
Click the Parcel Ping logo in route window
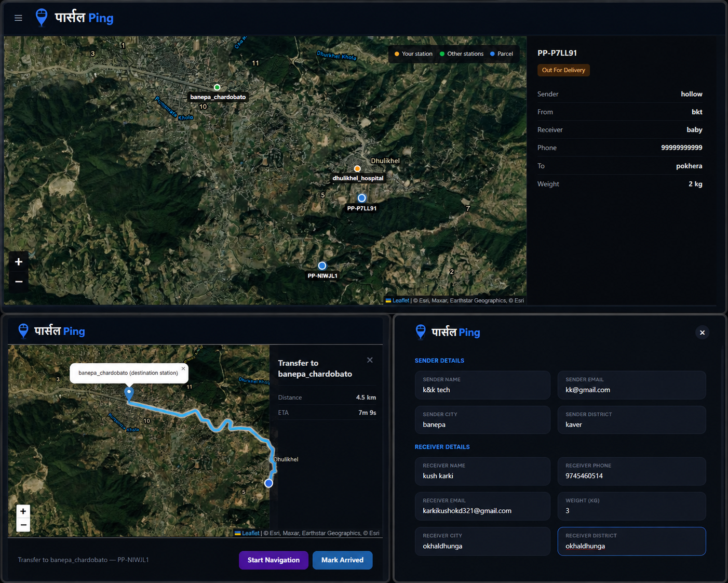[51, 331]
